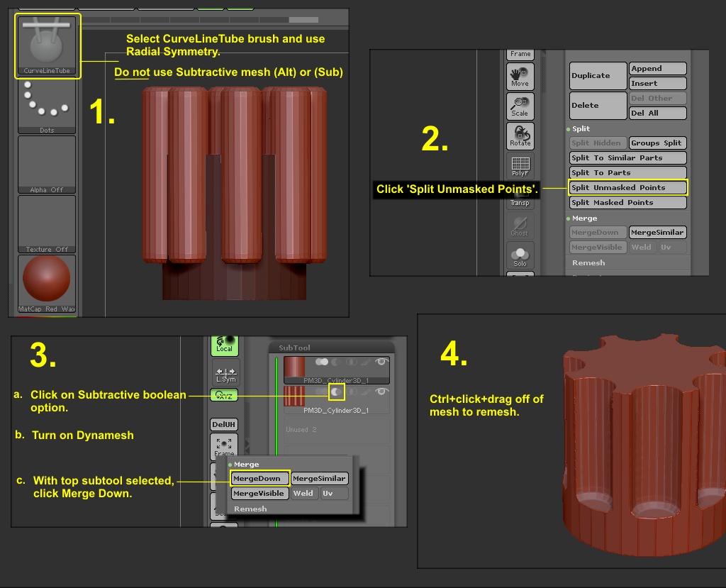Click Split To Parts
Viewport: 726px width, 588px height.
(628, 172)
